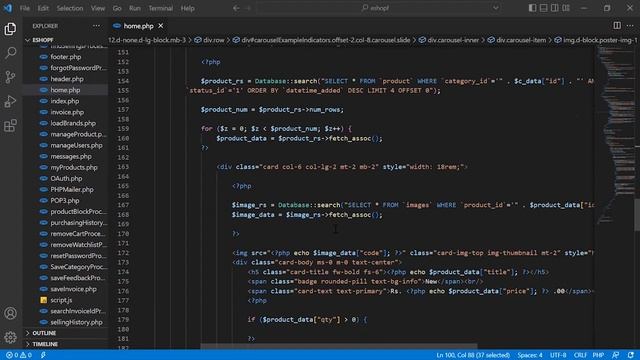Change line endings via CRLF entry
Viewport: 640px width, 360px height.
pos(580,355)
